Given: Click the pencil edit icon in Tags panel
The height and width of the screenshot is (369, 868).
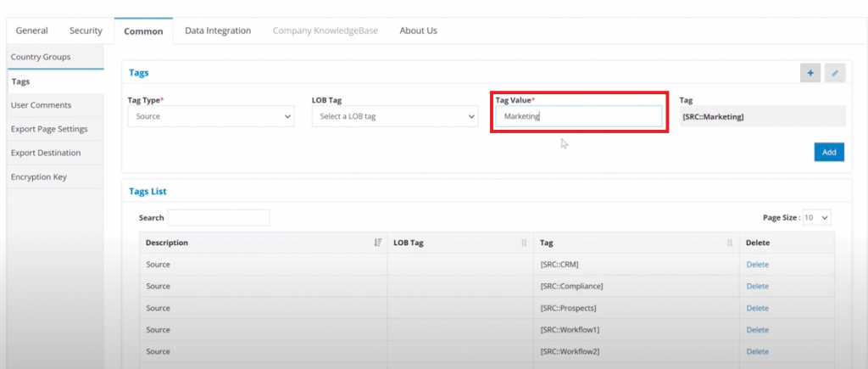Looking at the screenshot, I should point(835,74).
